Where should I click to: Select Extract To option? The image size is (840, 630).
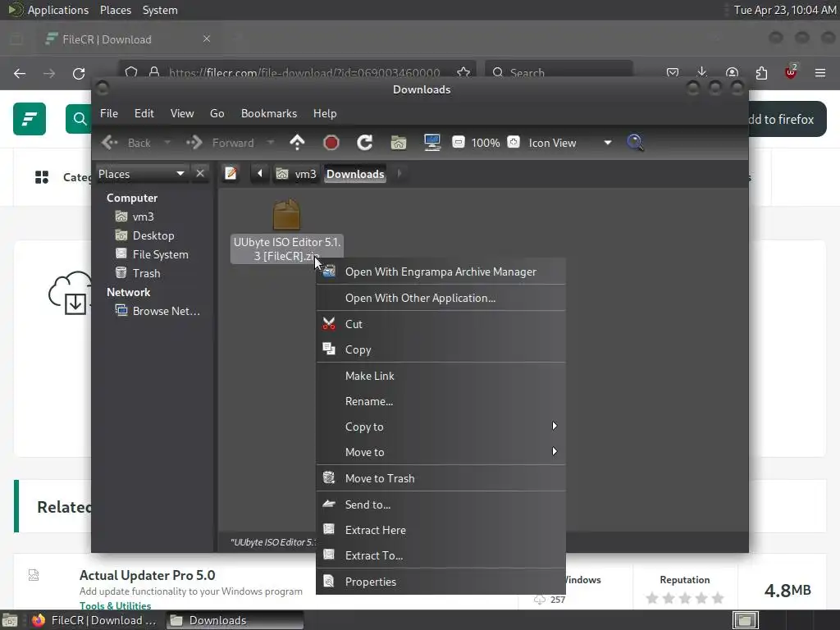(x=441, y=555)
